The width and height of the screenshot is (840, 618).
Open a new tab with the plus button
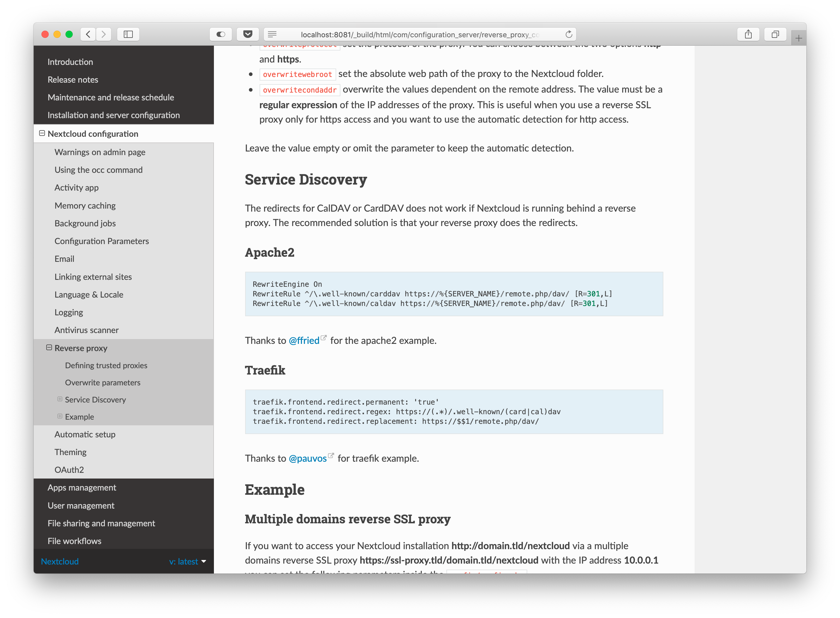click(799, 38)
